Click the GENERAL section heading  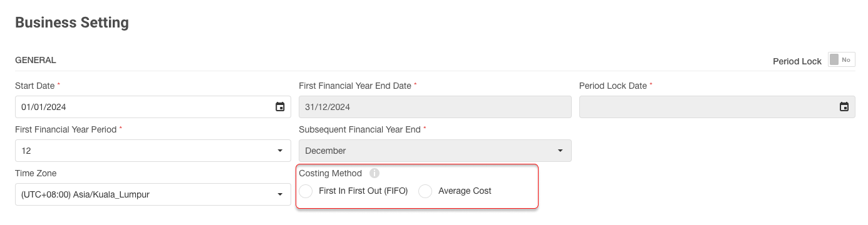pyautogui.click(x=36, y=61)
